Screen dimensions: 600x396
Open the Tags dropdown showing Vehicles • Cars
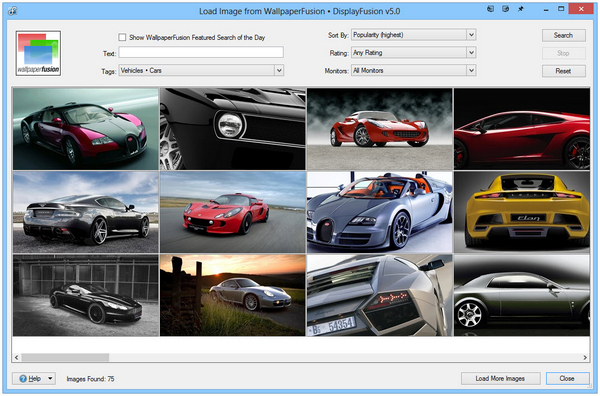(201, 70)
